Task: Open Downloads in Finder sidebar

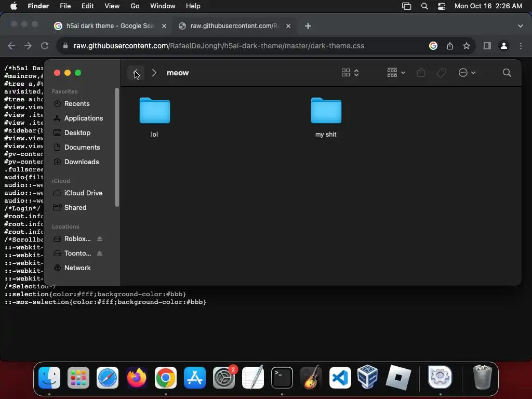Action: click(82, 162)
